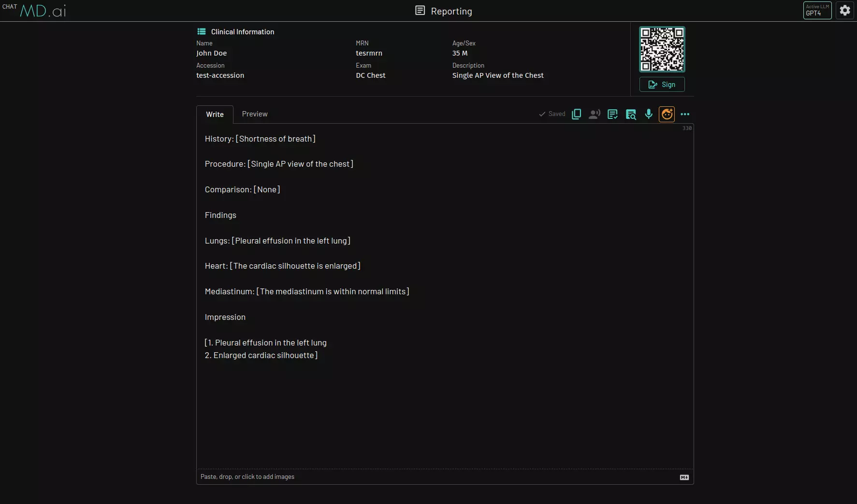
Task: Open CHAT MD.ai home link
Action: [x=36, y=10]
